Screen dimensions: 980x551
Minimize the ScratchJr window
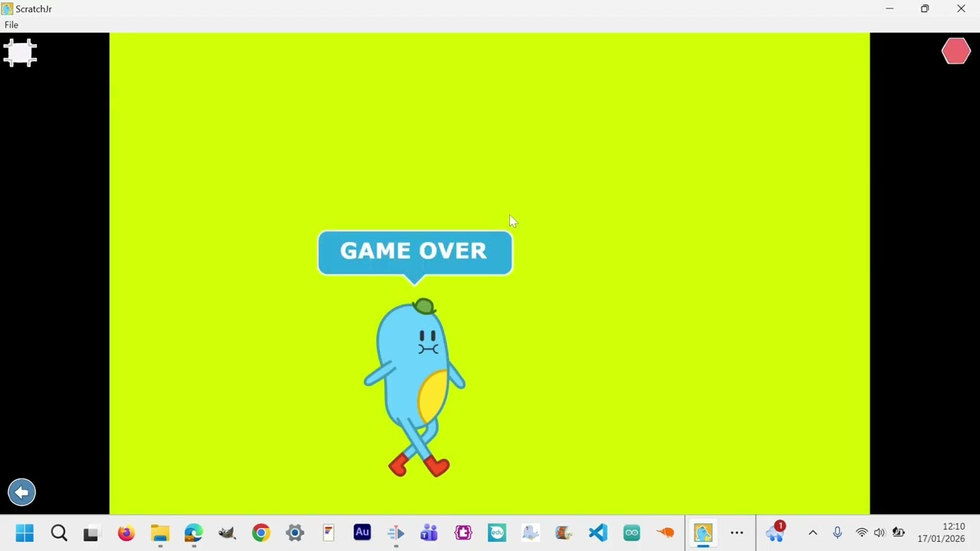click(890, 9)
